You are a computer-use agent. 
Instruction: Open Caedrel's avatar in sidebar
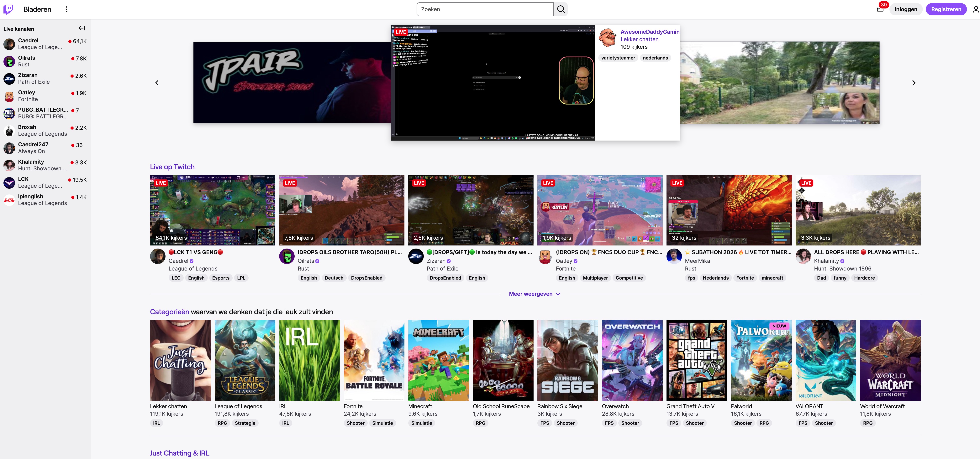point(9,44)
